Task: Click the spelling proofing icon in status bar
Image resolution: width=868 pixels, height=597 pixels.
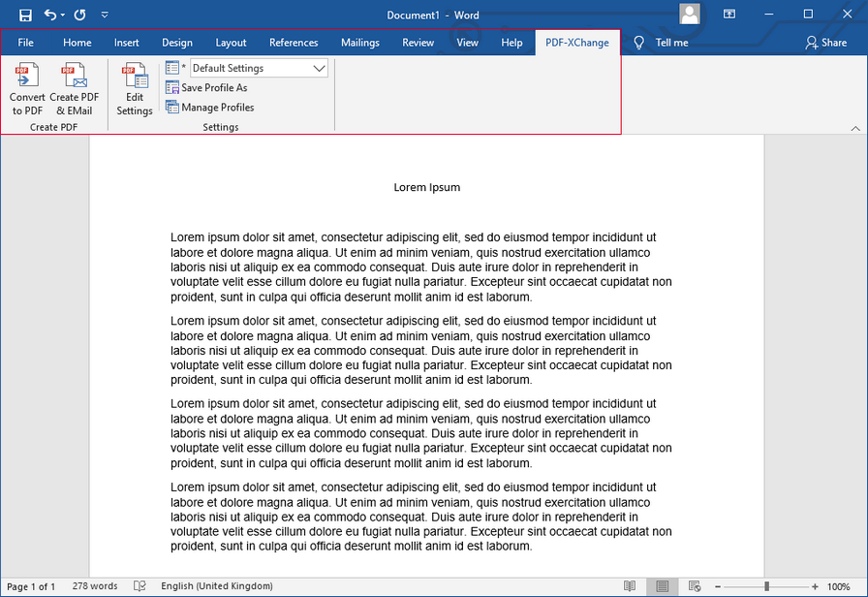Action: [139, 586]
